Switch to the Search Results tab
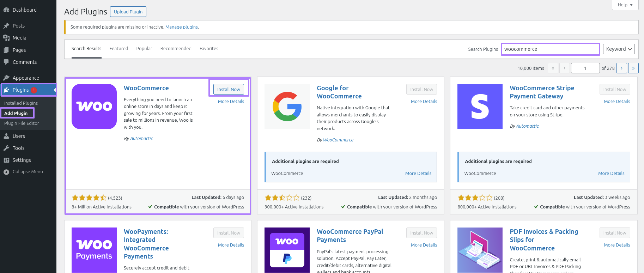Screen dimensions: 644x273 click(x=86, y=49)
